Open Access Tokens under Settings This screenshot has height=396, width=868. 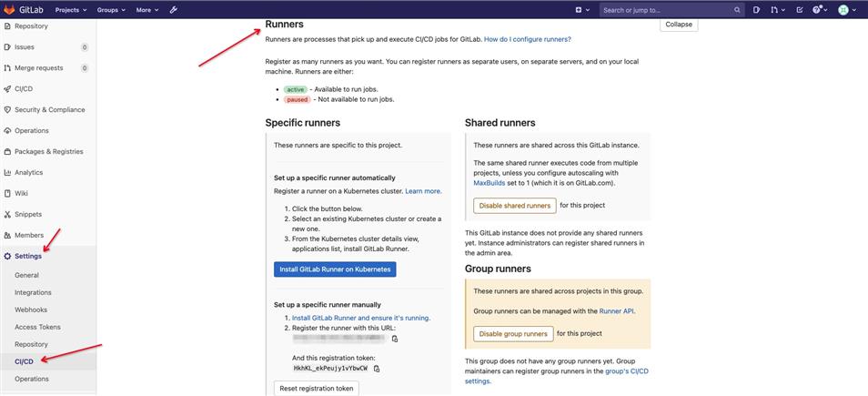coord(37,328)
